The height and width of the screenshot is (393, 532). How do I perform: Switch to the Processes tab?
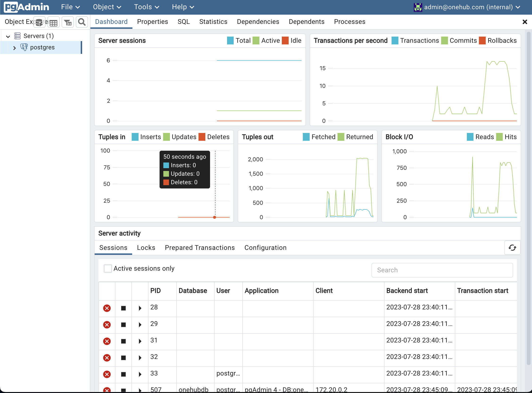pos(350,22)
